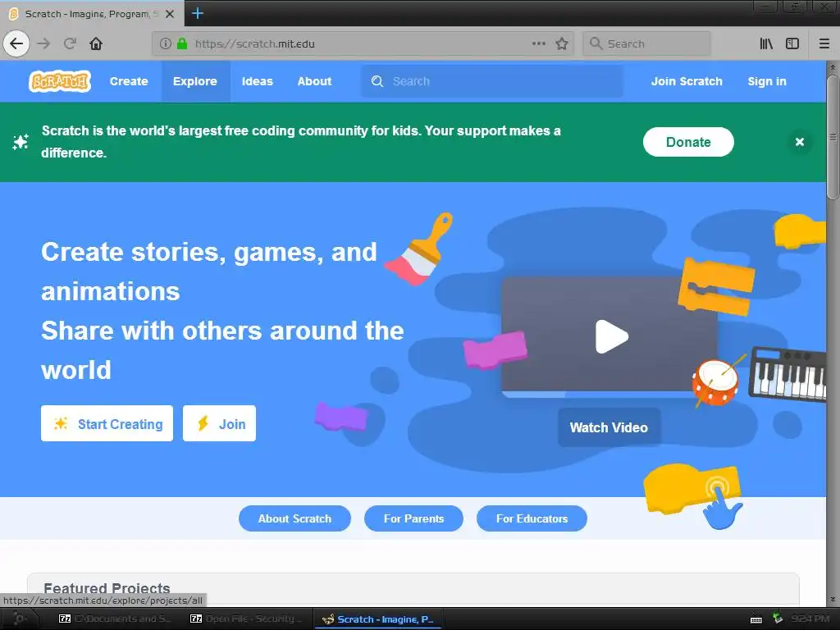Image resolution: width=840 pixels, height=630 pixels.
Task: Click Sign in link
Action: (x=767, y=81)
